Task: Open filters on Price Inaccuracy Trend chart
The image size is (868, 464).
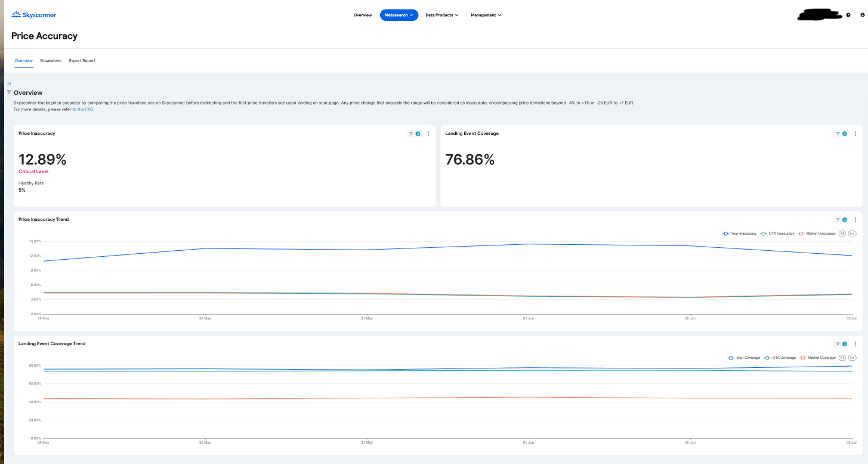Action: point(841,220)
